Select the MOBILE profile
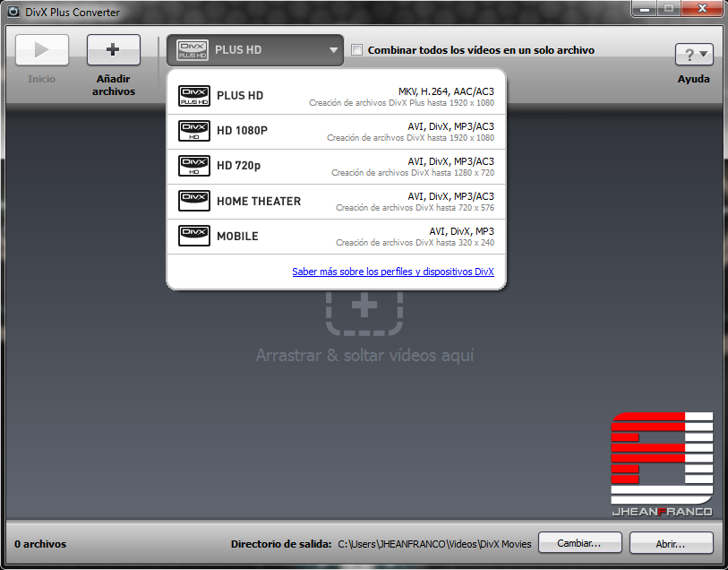The width and height of the screenshot is (728, 570). (x=336, y=237)
